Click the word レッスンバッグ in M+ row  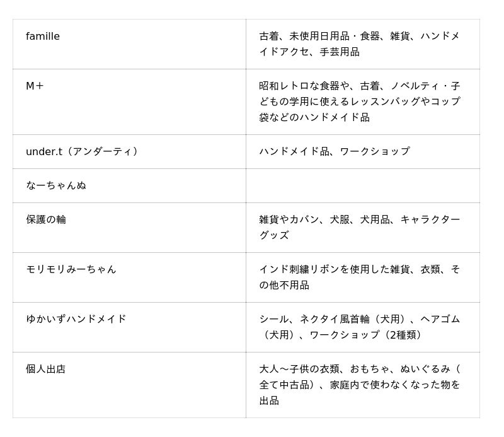370,102
